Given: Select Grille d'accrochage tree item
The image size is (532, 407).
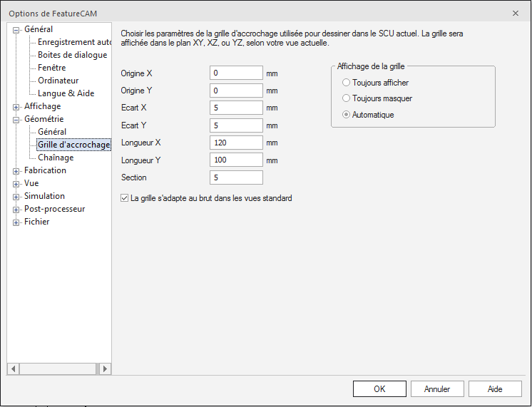Looking at the screenshot, I should click(73, 145).
